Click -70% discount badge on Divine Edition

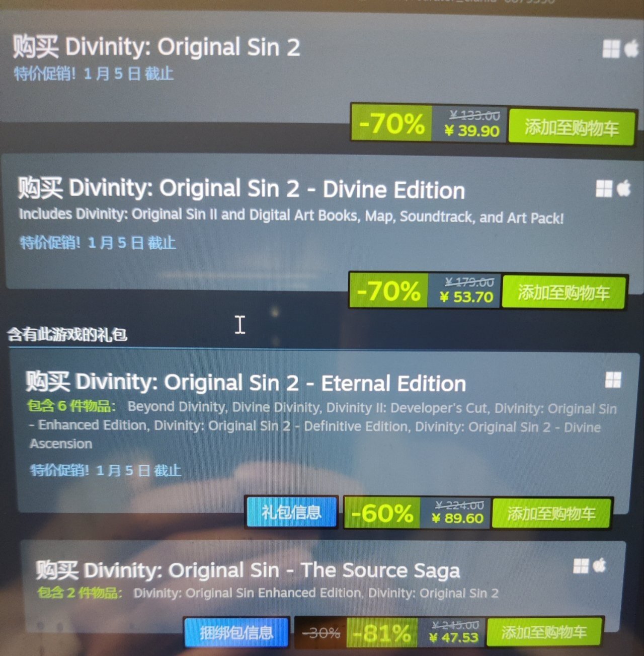(388, 290)
